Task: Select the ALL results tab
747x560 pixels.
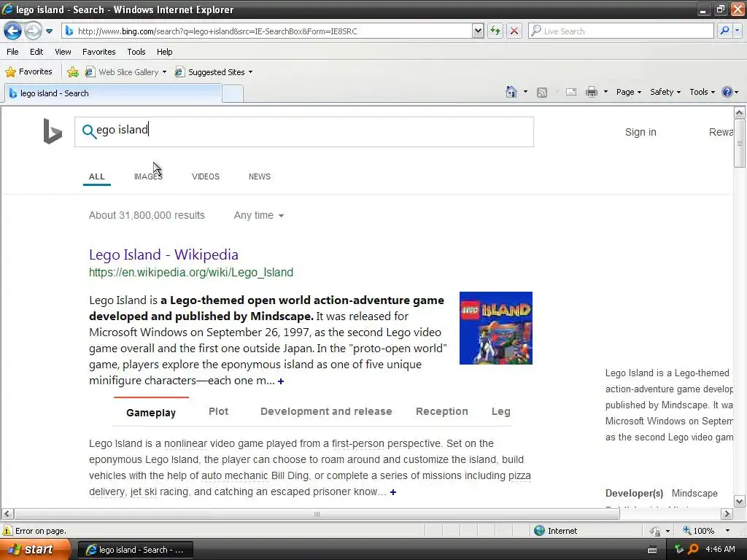Action: (97, 176)
